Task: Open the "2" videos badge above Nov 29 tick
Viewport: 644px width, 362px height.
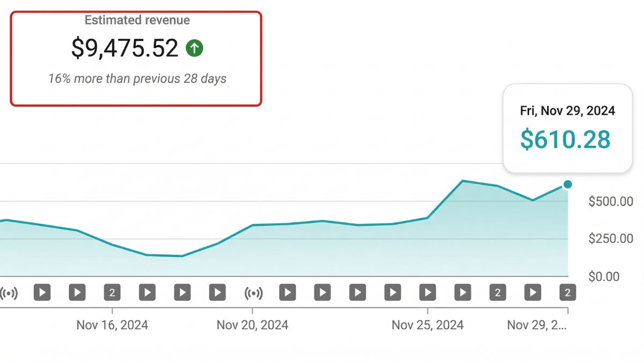Action: 567,293
